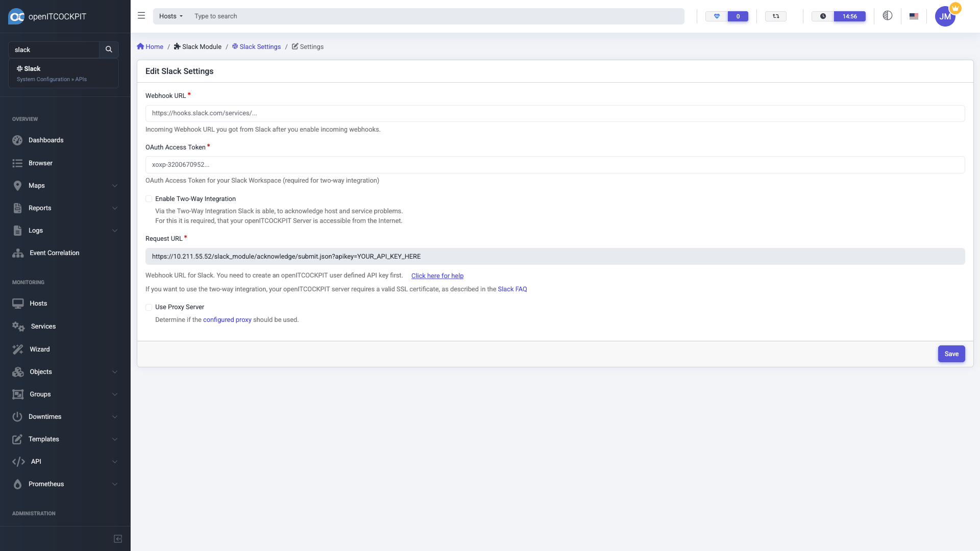
Task: Click the heartbeat status icon in header
Action: tap(717, 16)
